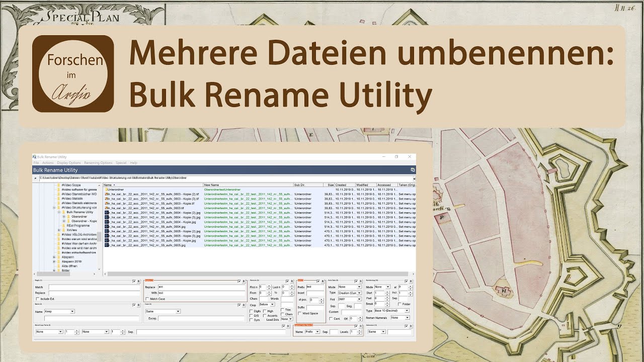644x362 pixels.
Task: Click the file list horizontal scrollbar
Action: click(259, 274)
